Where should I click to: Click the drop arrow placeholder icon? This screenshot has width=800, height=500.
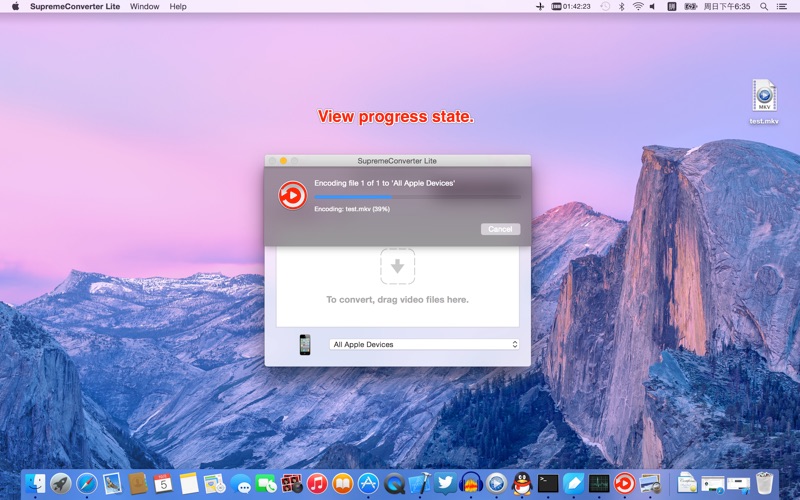click(x=397, y=266)
